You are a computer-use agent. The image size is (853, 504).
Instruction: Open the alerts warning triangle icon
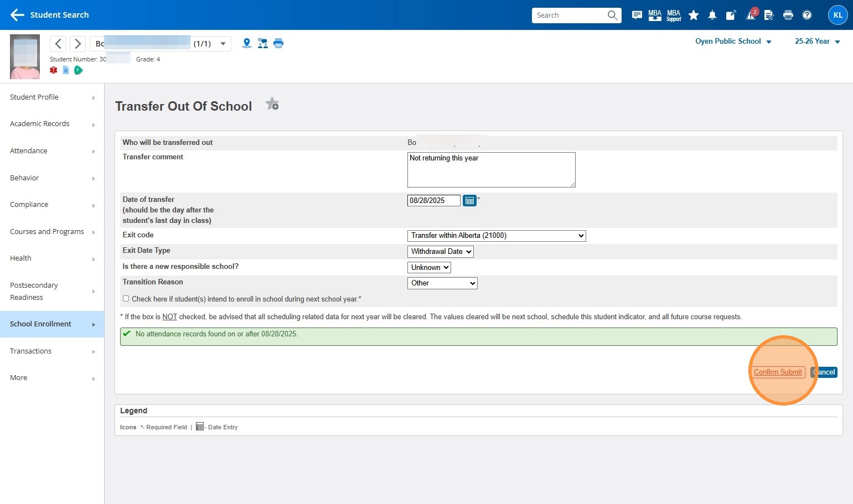click(751, 15)
